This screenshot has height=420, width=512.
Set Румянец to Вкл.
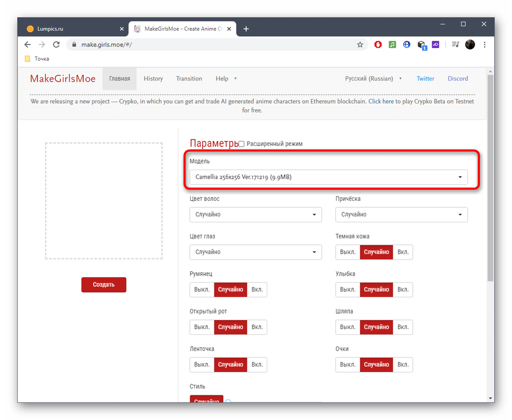click(257, 290)
